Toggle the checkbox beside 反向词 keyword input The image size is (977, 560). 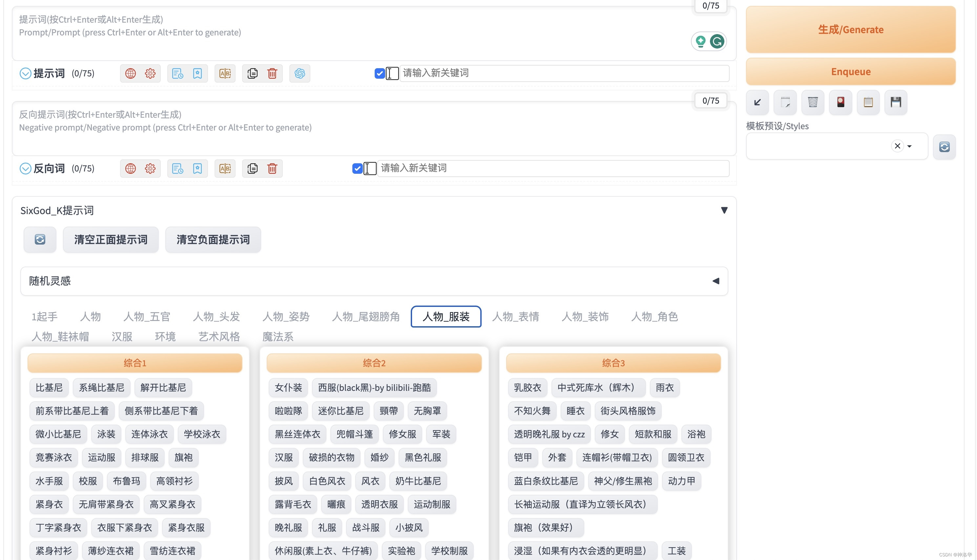(x=357, y=168)
